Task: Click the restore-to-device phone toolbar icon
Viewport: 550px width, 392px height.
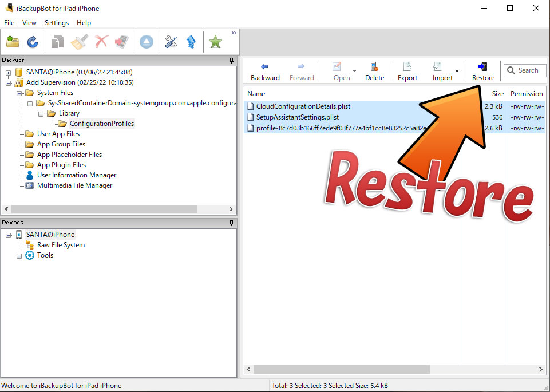Action: click(122, 42)
